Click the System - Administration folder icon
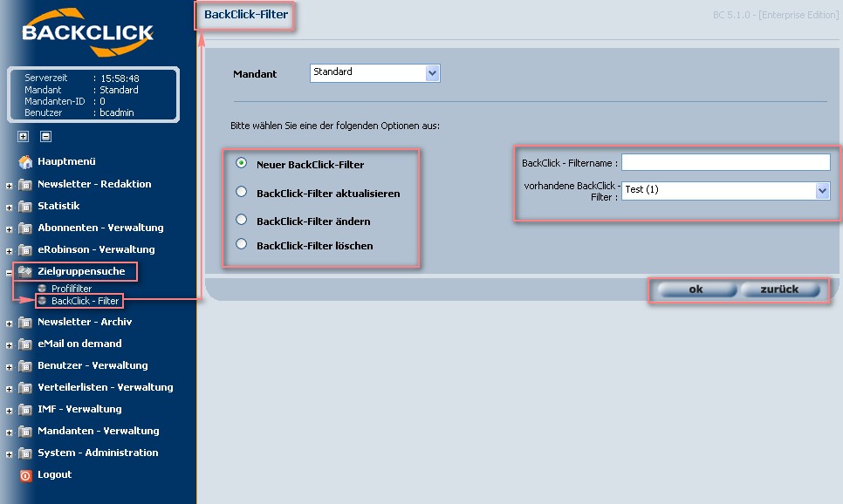The width and height of the screenshot is (843, 504). pos(25,453)
